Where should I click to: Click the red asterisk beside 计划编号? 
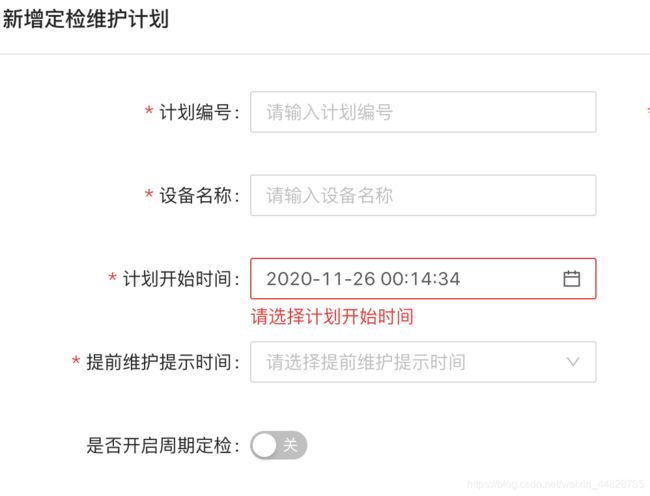[x=149, y=111]
